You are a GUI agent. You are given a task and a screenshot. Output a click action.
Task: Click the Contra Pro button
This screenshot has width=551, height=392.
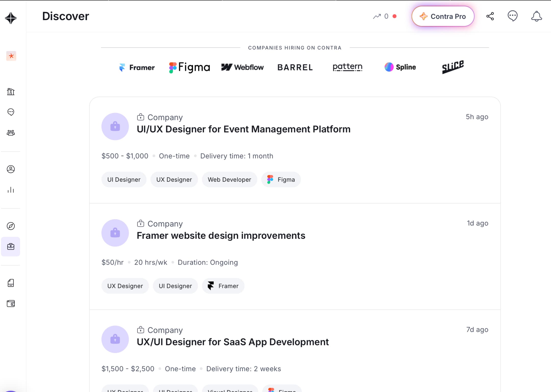click(x=443, y=16)
